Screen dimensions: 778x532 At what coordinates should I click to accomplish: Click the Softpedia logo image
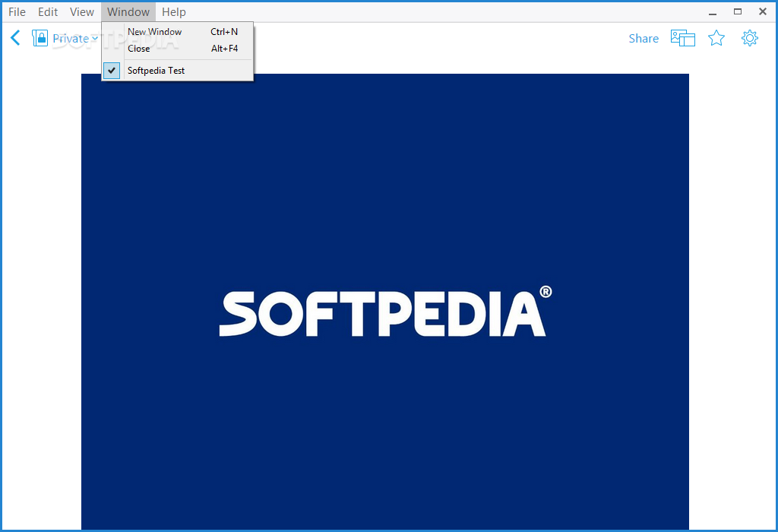(385, 302)
